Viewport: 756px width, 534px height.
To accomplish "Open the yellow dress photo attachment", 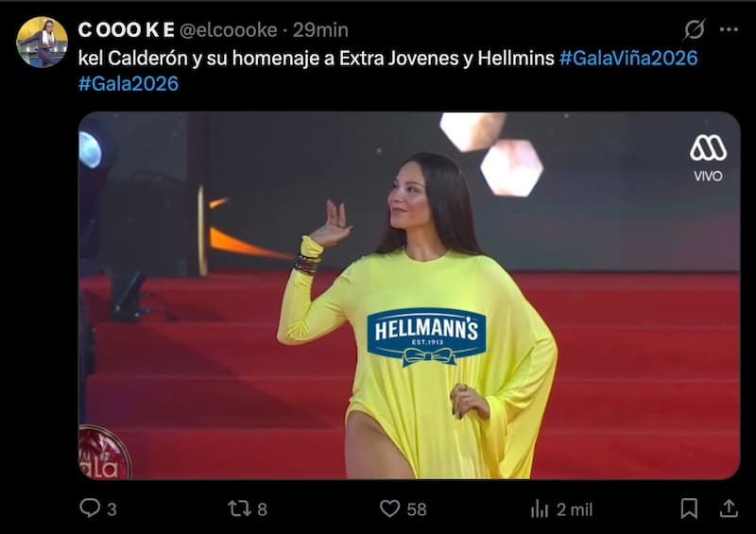I will click(x=409, y=295).
